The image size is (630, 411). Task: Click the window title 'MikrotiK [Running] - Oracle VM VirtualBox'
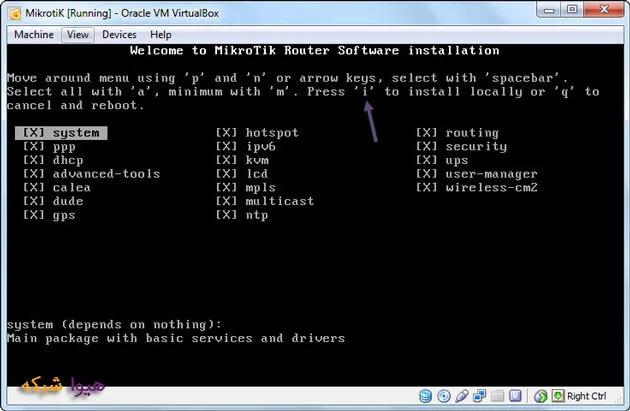click(122, 13)
